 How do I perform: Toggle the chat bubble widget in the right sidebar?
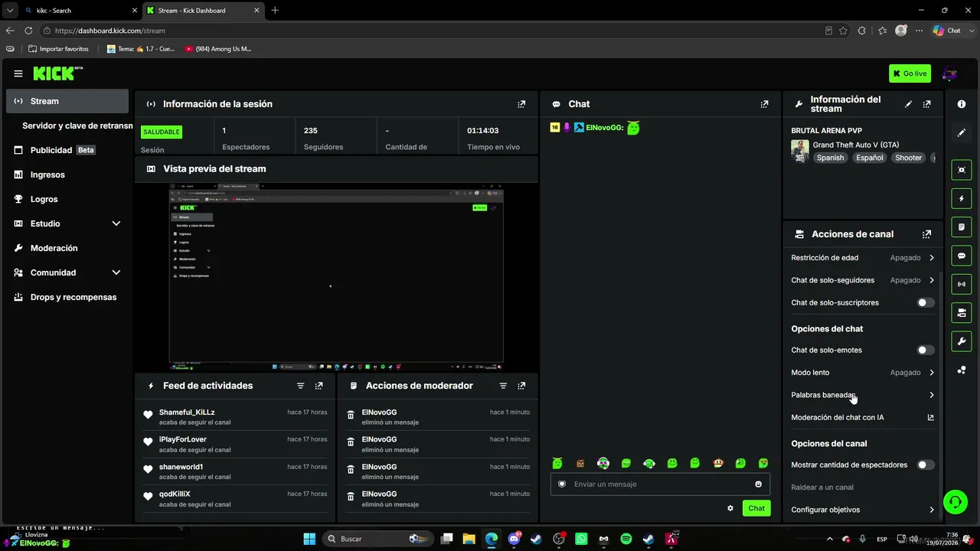[962, 256]
